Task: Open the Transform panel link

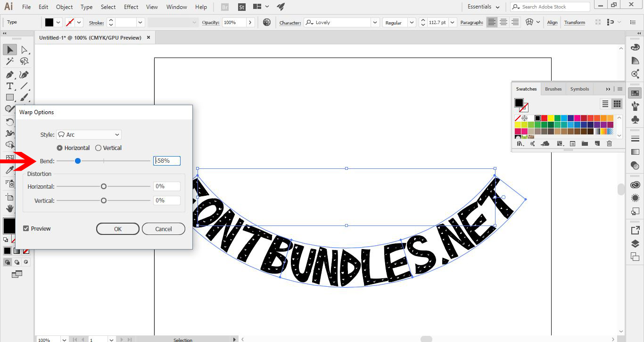Action: [574, 22]
